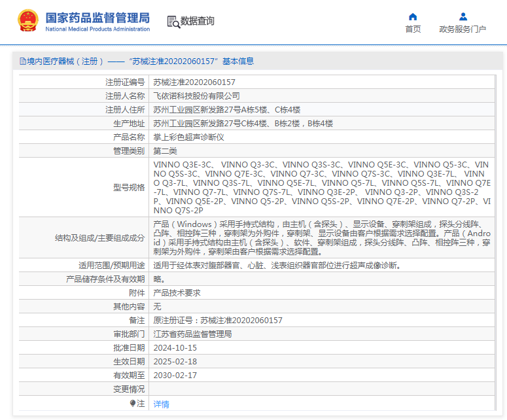Click the 基本信息 section heading
The height and width of the screenshot is (420, 507).
[238, 61]
